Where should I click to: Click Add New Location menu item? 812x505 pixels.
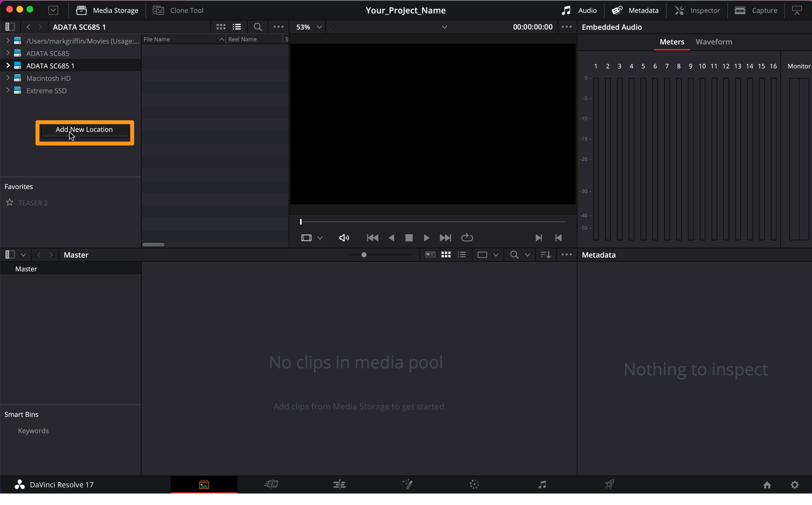[84, 129]
